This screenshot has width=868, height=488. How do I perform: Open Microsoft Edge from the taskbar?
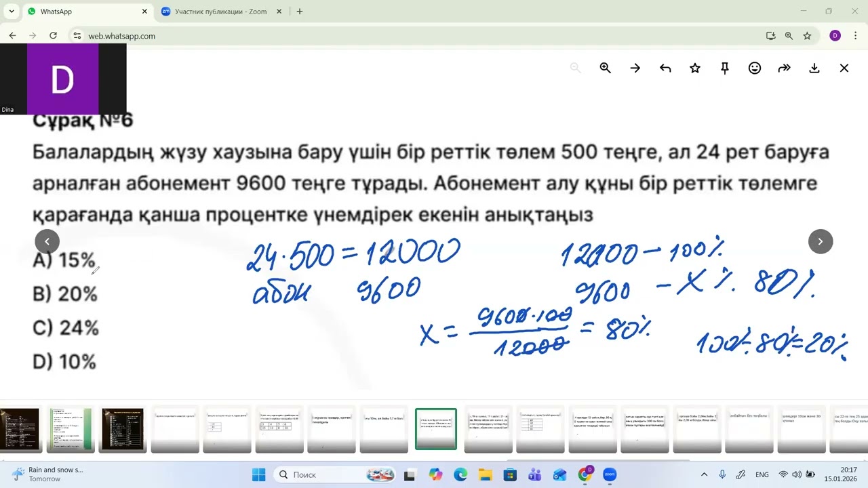pos(460,474)
